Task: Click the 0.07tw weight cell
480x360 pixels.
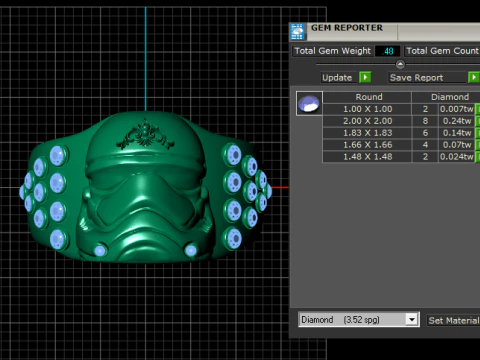Action: [x=456, y=145]
